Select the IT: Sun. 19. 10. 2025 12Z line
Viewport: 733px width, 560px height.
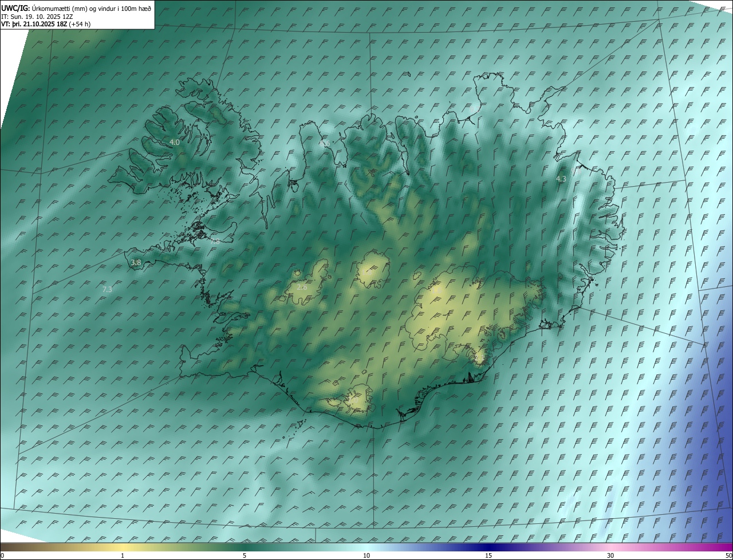[x=37, y=17]
